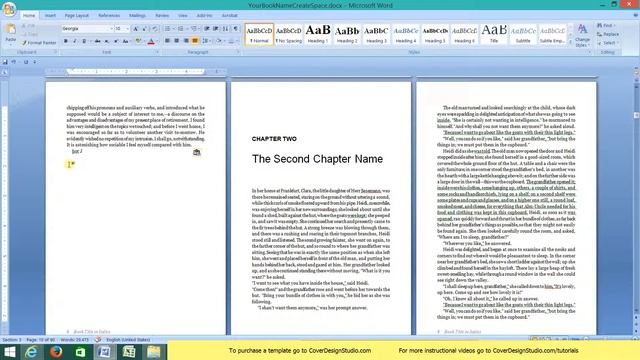
Task: Customize Quick Access Toolbar dropdown arrow
Action: pyautogui.click(x=35, y=62)
